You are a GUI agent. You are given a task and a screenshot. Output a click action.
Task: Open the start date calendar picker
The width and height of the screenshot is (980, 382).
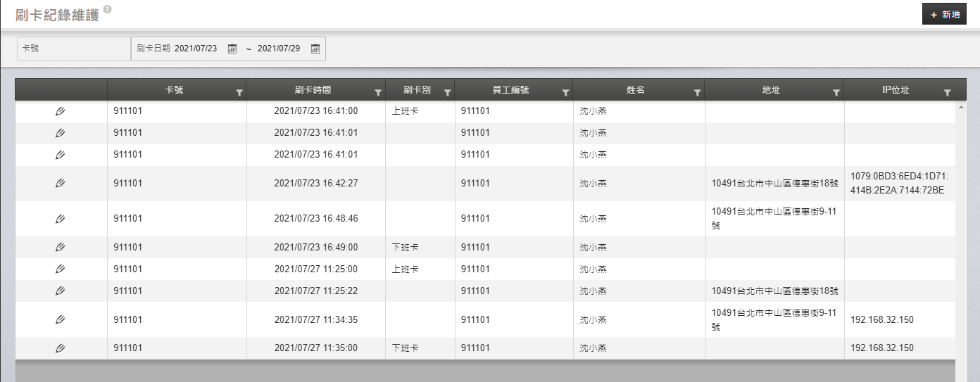click(232, 49)
